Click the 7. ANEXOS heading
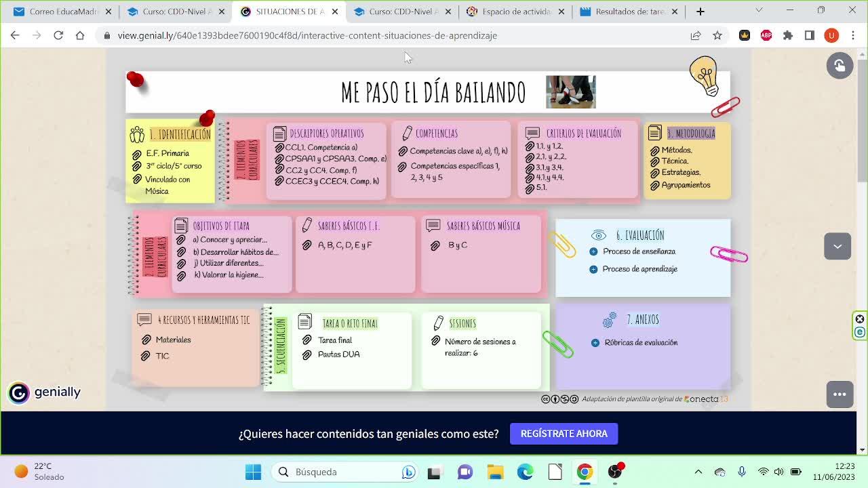This screenshot has width=868, height=488. pyautogui.click(x=642, y=319)
